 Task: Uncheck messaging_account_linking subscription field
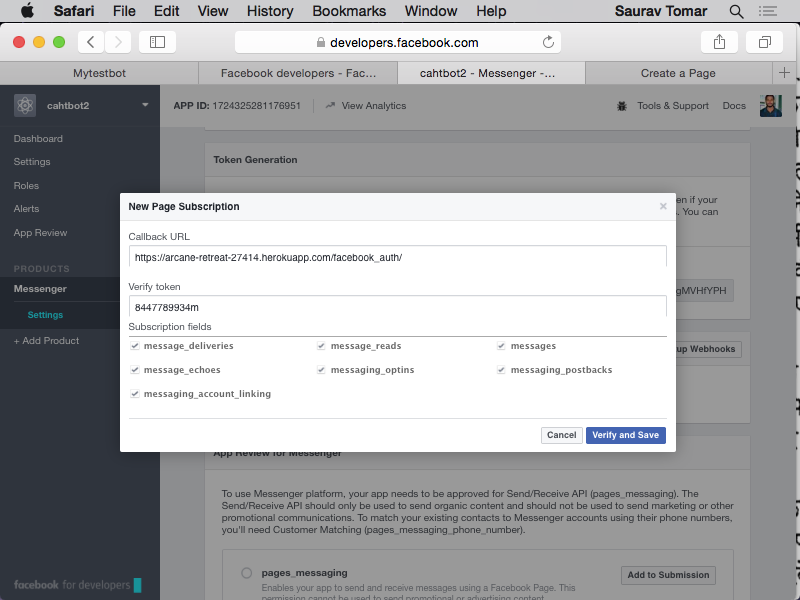(x=135, y=394)
